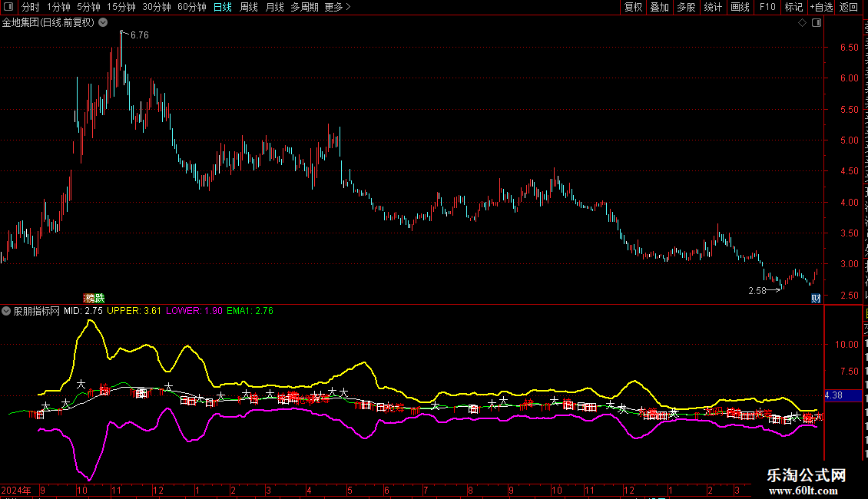The width and height of the screenshot is (868, 499).
Task: Open F10 company information
Action: [767, 7]
